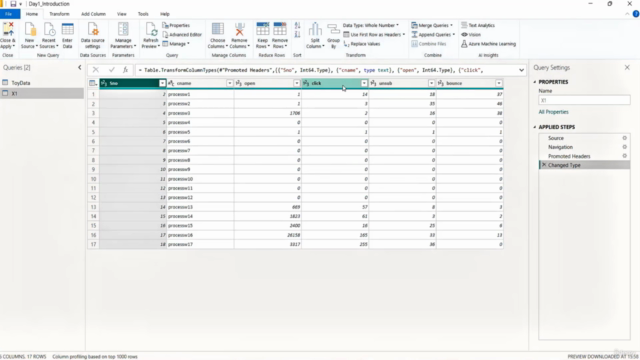640x360 pixels.
Task: Open cname column filter dropdown
Action: coord(229,83)
